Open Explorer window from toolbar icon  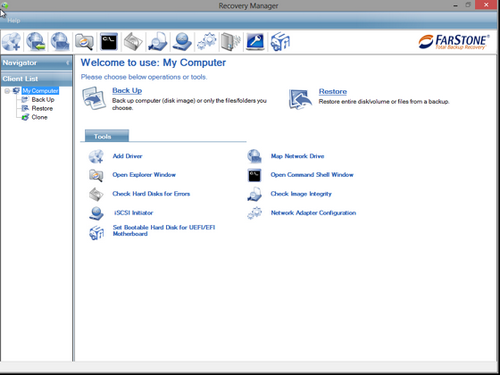(x=84, y=42)
